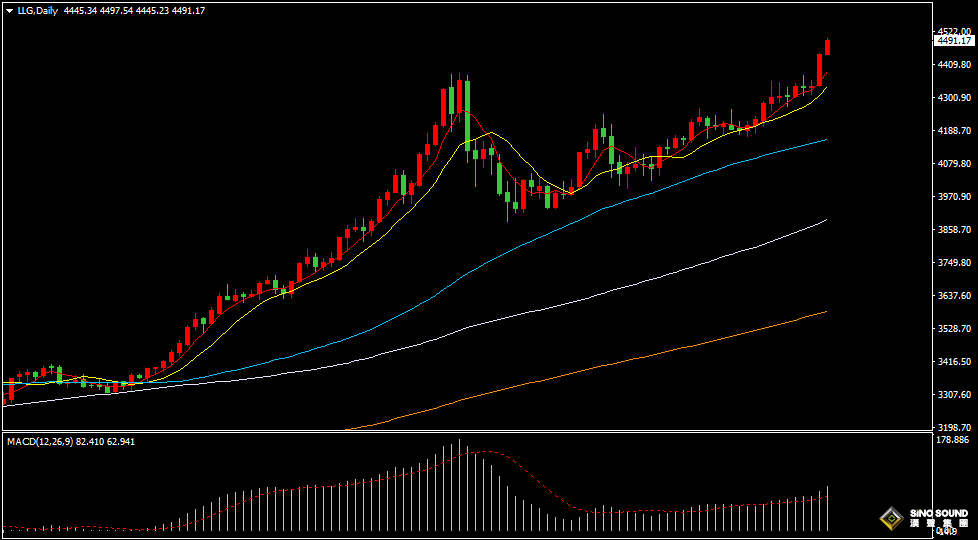Click the 4300.90 price scale label

pos(951,98)
